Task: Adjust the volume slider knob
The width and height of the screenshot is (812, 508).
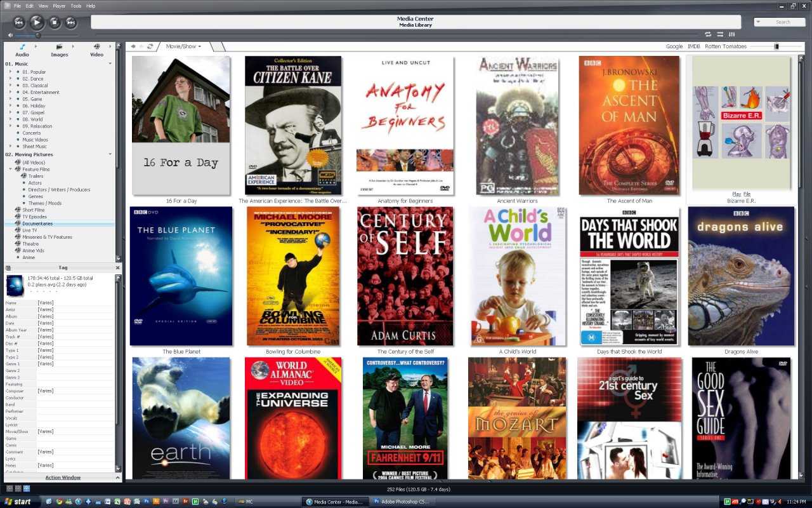Action: pos(38,36)
